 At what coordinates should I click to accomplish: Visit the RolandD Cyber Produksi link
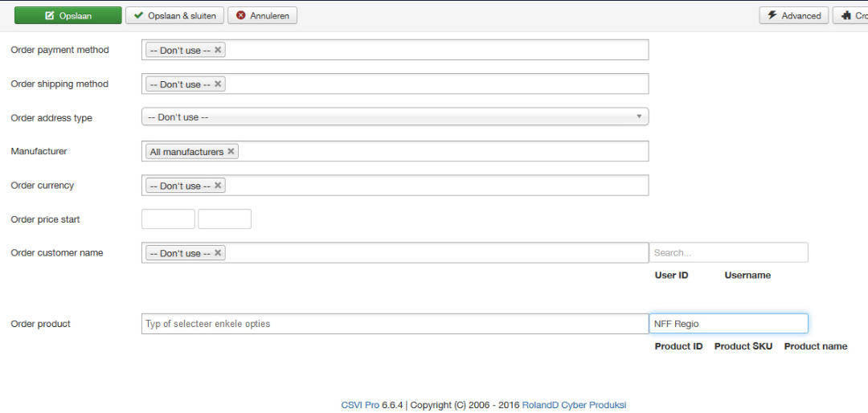[574, 405]
